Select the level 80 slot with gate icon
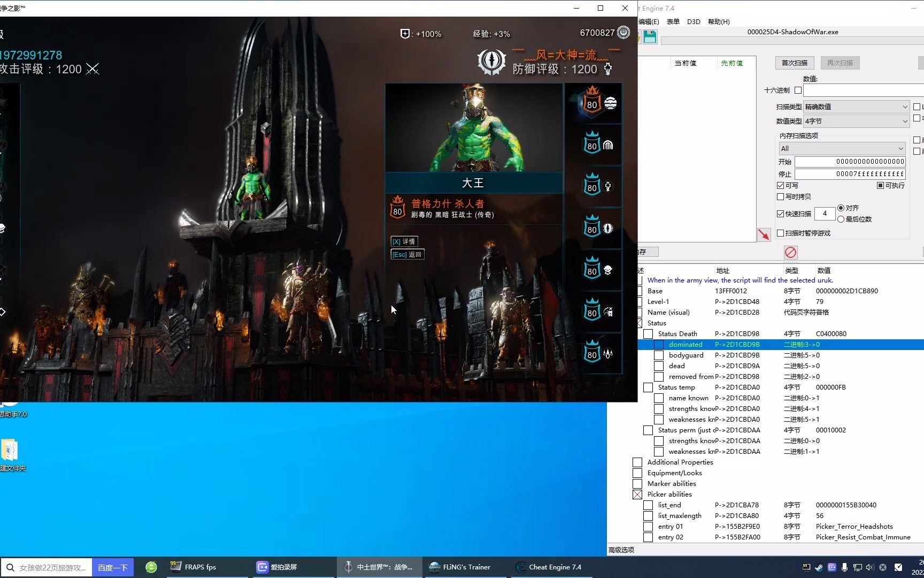Screen dimensions: 924x578 (594, 145)
